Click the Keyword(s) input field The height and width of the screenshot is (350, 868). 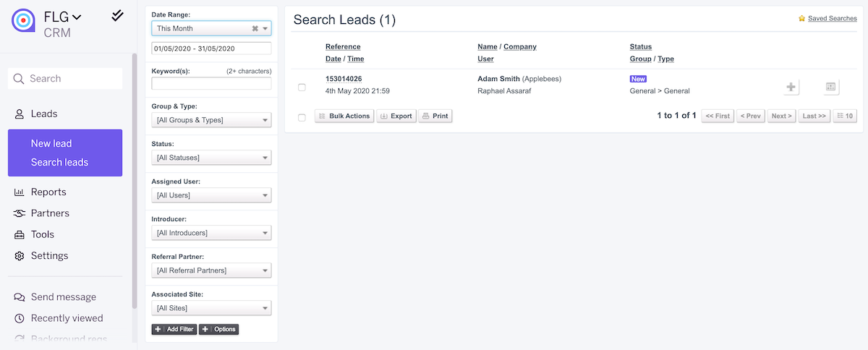tap(211, 83)
